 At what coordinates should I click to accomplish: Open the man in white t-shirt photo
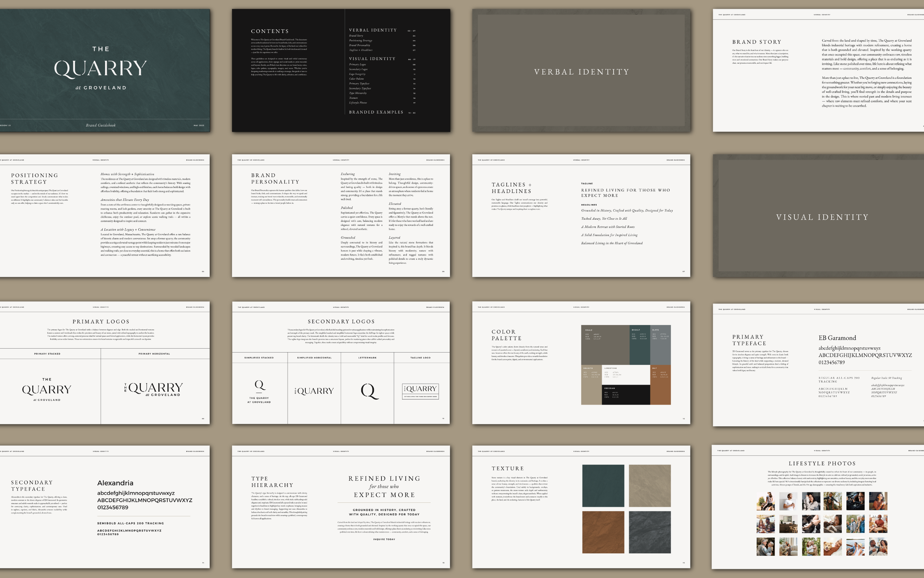(788, 501)
